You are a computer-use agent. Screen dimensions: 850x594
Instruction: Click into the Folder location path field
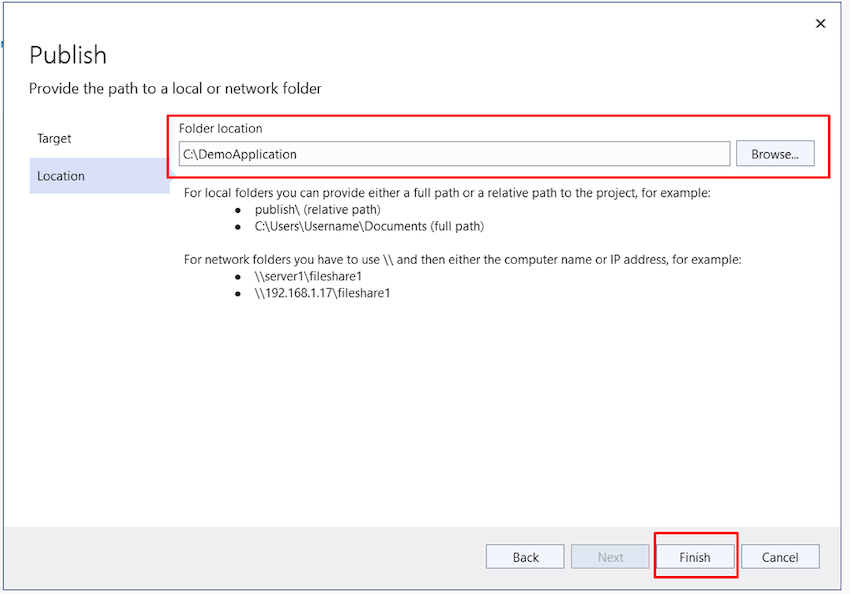point(454,154)
